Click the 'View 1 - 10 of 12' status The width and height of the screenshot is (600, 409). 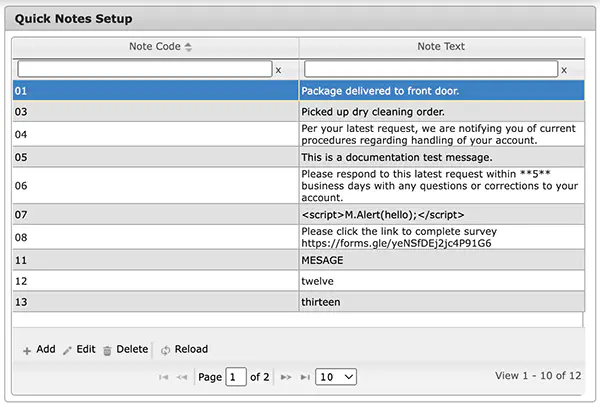[538, 376]
